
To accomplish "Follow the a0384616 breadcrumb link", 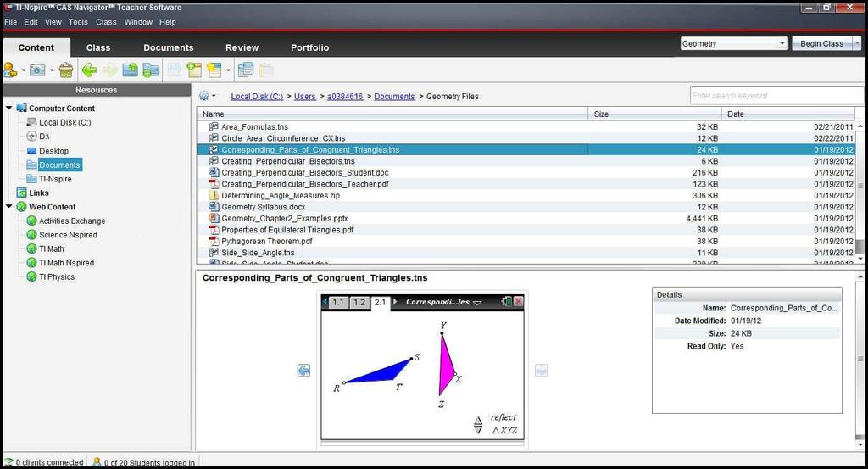I will pos(345,97).
